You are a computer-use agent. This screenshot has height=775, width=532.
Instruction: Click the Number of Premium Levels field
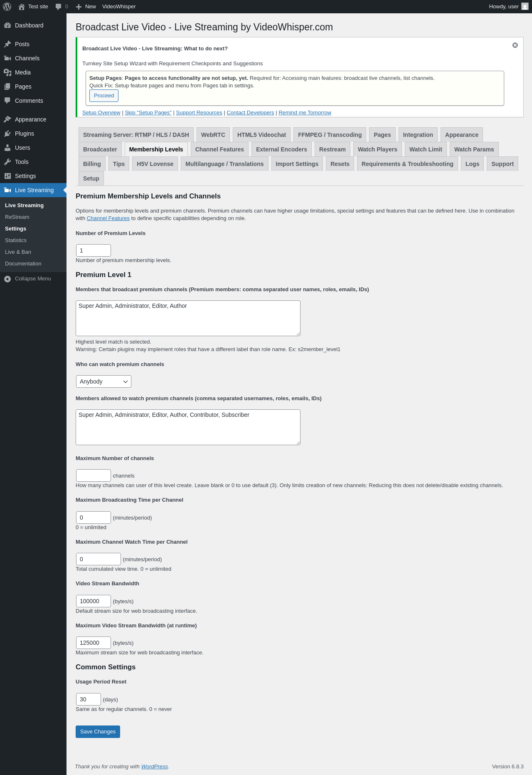point(94,250)
